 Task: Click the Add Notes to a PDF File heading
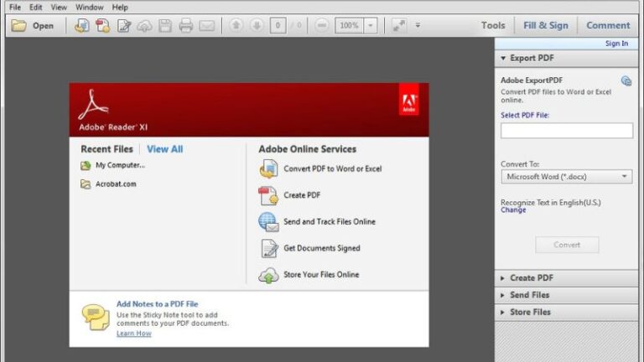point(158,304)
